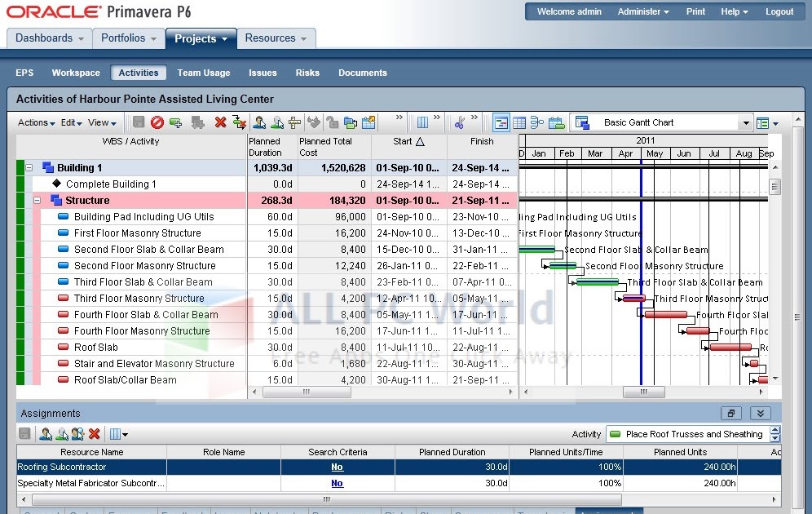The width and height of the screenshot is (812, 514).
Task: Click Assign Role icon in the Assignments panel
Action: click(63, 434)
